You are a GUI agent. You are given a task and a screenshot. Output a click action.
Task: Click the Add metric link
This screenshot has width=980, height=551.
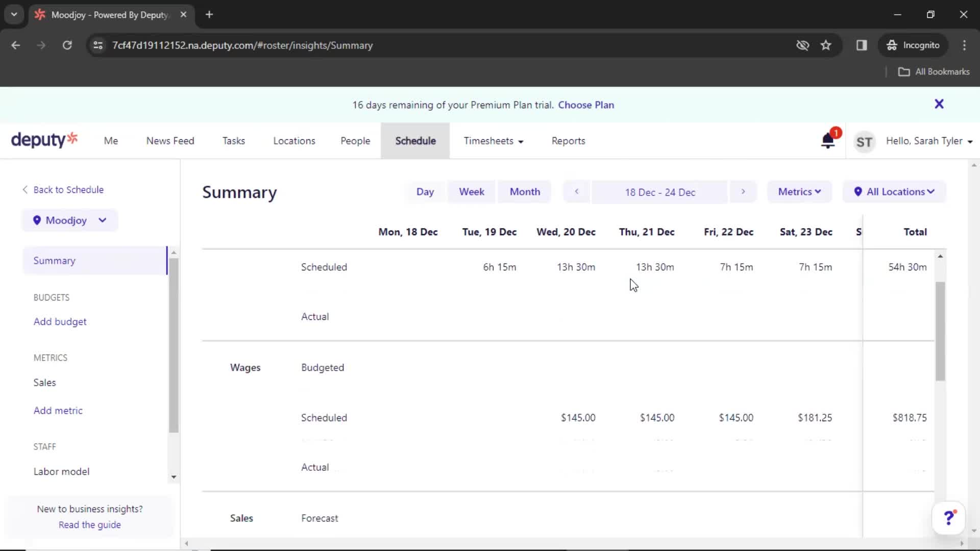coord(58,410)
